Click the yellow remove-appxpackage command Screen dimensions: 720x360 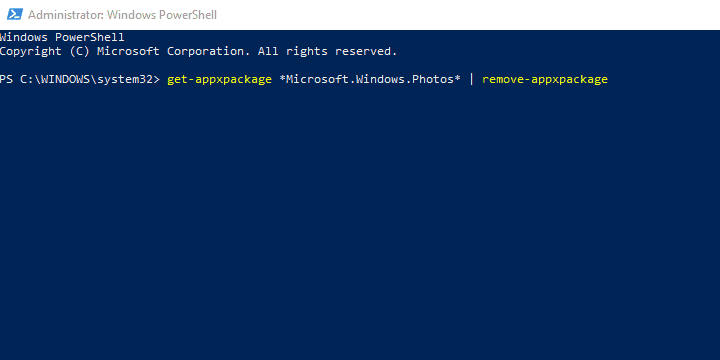coord(545,80)
